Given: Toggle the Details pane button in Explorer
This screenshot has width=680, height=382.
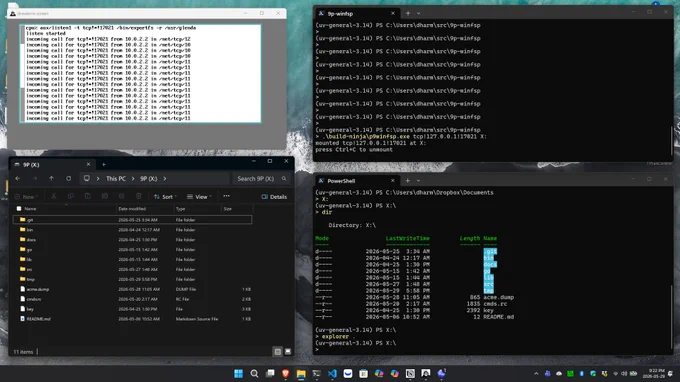Looking at the screenshot, I should [274, 197].
